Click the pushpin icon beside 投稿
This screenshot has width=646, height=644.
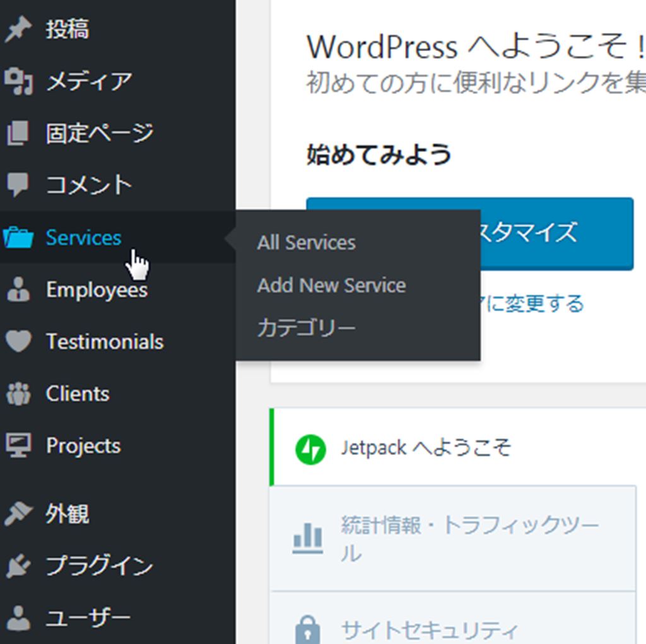point(18,30)
